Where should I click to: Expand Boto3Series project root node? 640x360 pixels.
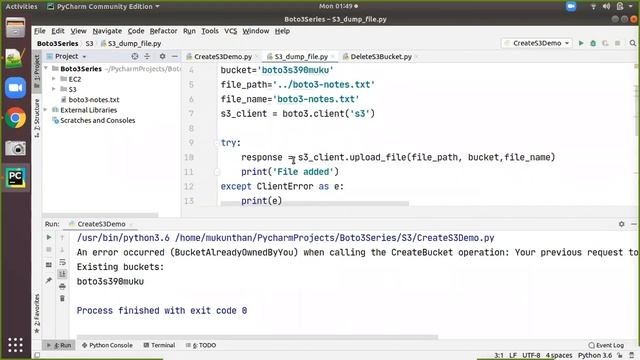click(46, 68)
